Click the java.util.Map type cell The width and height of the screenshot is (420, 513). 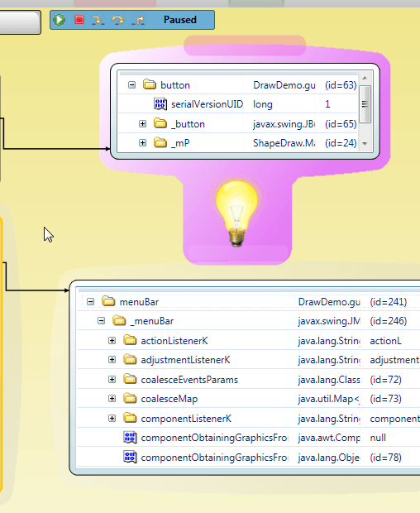coord(329,399)
